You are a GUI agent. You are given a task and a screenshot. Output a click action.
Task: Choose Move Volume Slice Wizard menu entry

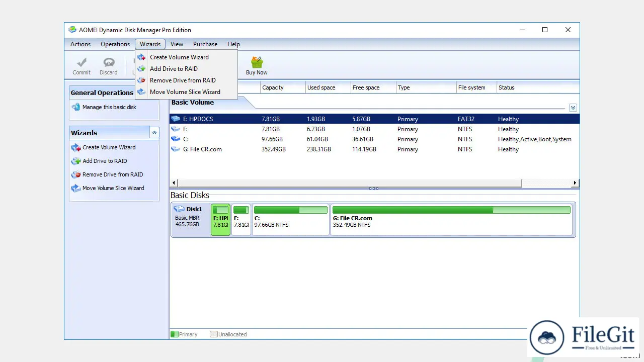(186, 92)
